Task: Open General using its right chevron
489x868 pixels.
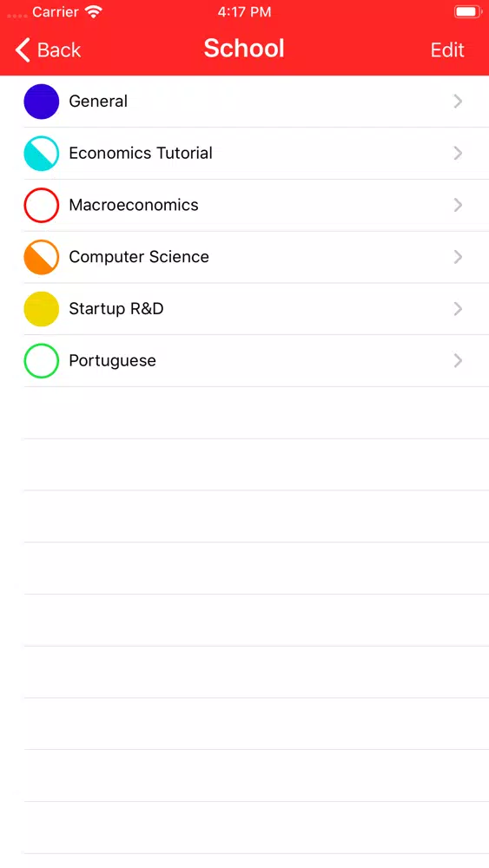Action: (x=458, y=102)
